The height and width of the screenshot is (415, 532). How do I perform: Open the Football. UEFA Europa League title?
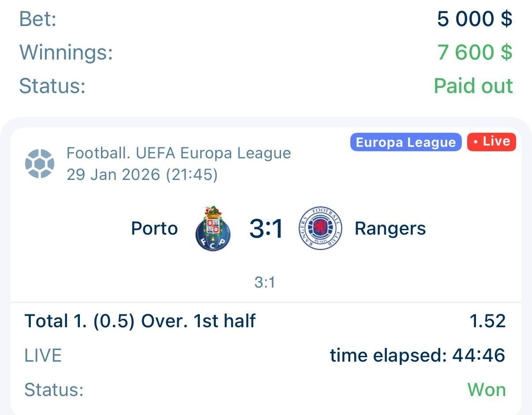[179, 153]
